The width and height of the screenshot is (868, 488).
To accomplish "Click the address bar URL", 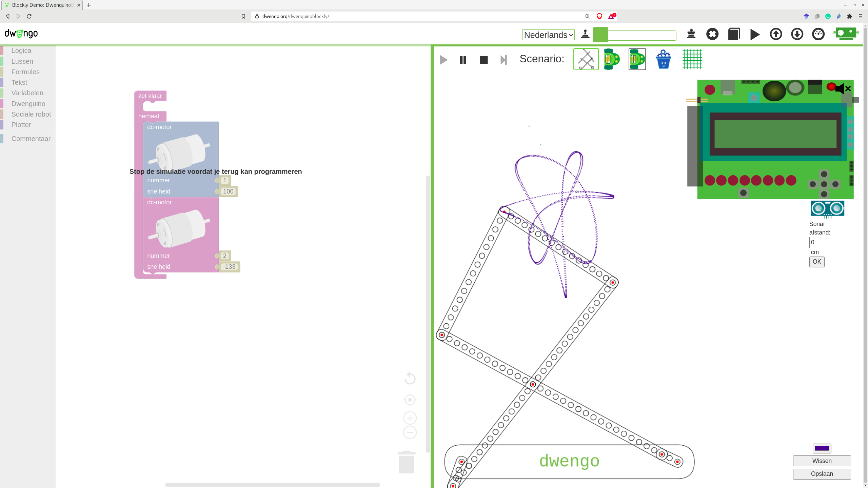I will coord(295,16).
